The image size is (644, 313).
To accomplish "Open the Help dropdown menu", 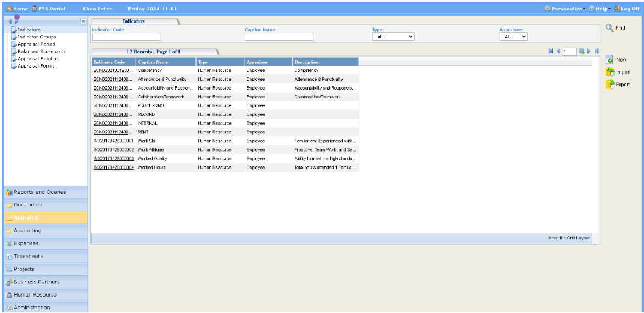I will 600,9.
